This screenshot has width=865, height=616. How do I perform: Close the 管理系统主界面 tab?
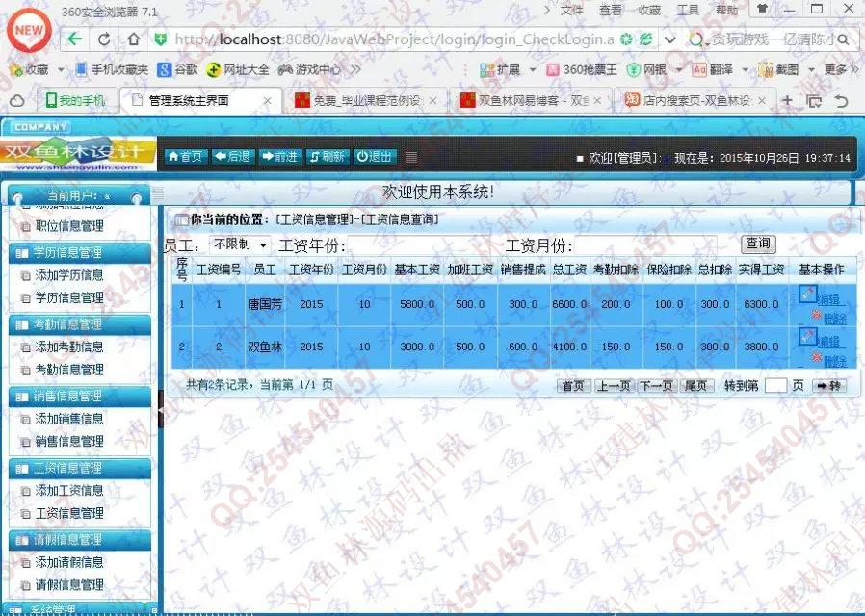pyautogui.click(x=267, y=101)
